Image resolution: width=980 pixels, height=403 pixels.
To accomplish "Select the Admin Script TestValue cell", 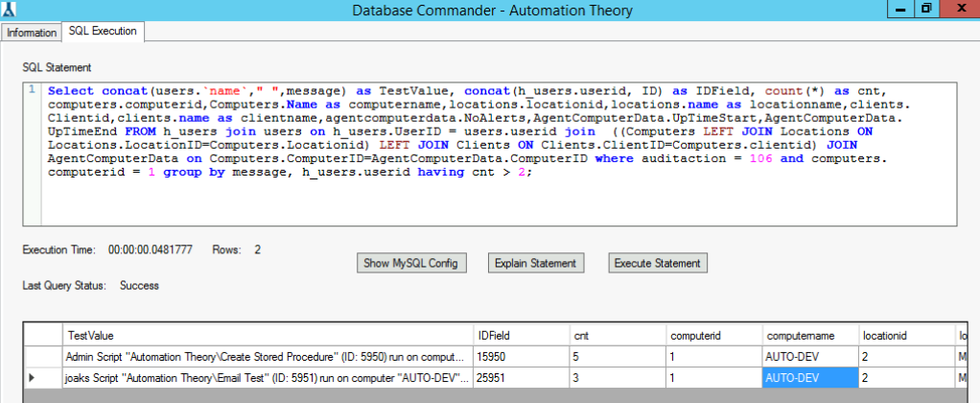I will tap(267, 356).
